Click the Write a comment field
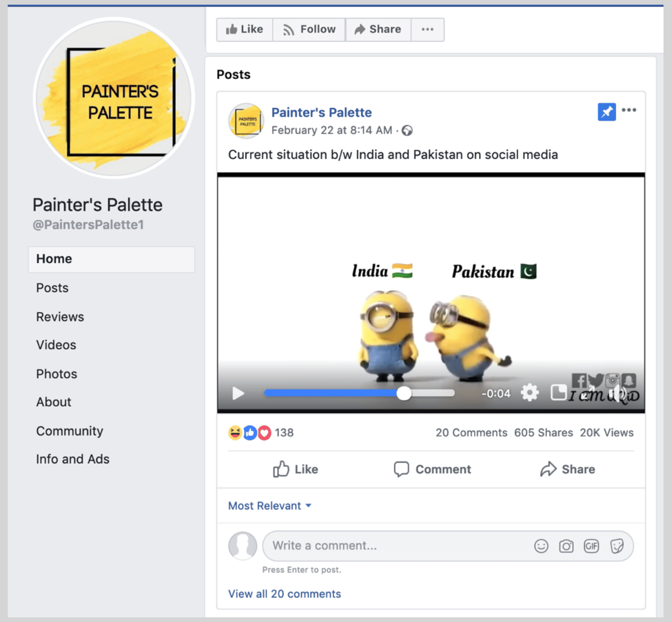Image resolution: width=672 pixels, height=622 pixels. (394, 546)
